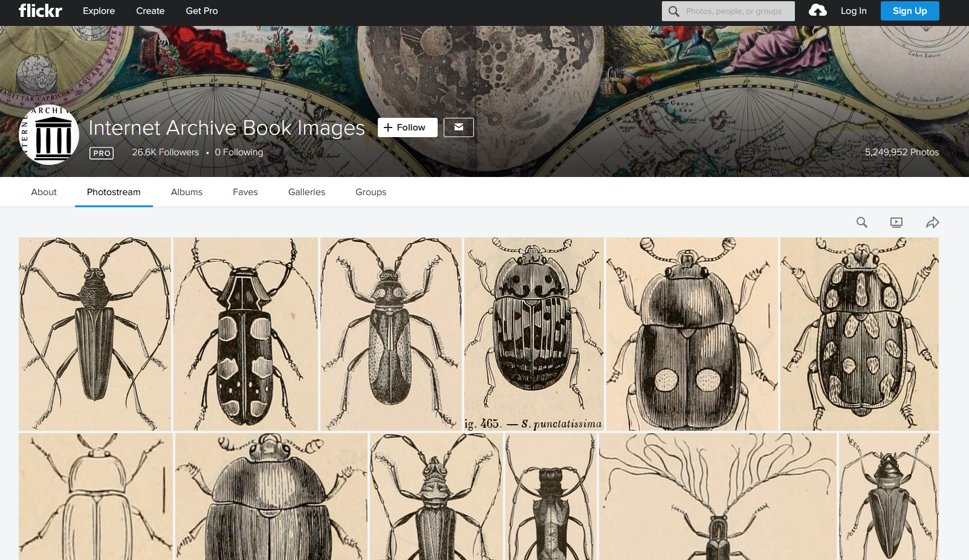Open the Create menu
This screenshot has width=969, height=560.
click(x=150, y=11)
